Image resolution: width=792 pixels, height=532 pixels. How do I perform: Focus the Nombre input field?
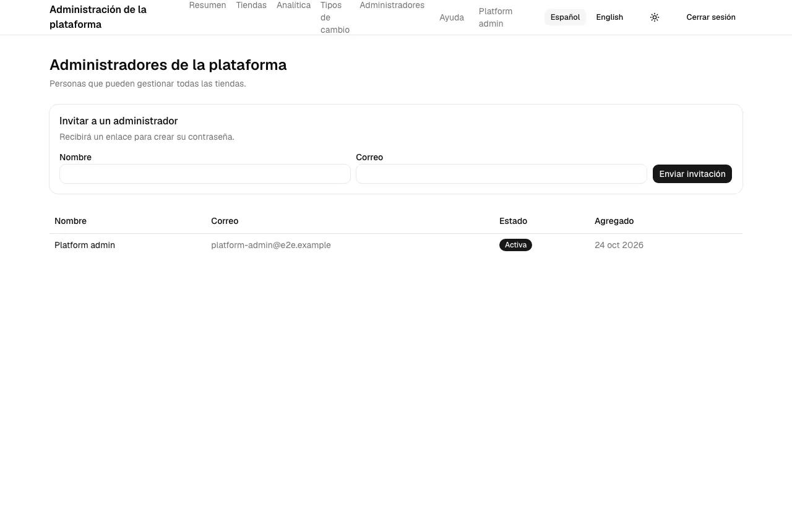[x=205, y=174]
